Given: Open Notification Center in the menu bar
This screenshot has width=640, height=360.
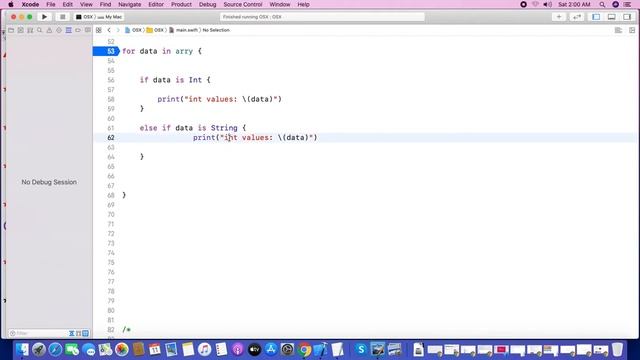Looking at the screenshot, I should pos(628,4).
